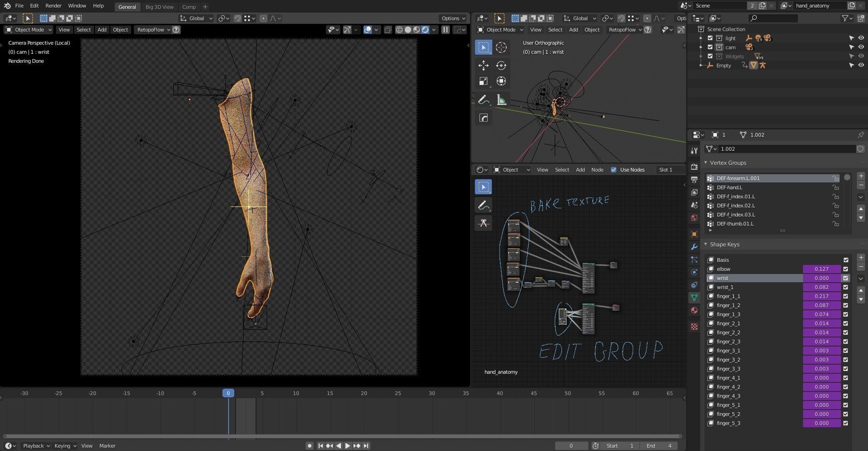Screen dimensions: 868x451
Task: Open the View Layer properties tab
Action: pos(694,192)
